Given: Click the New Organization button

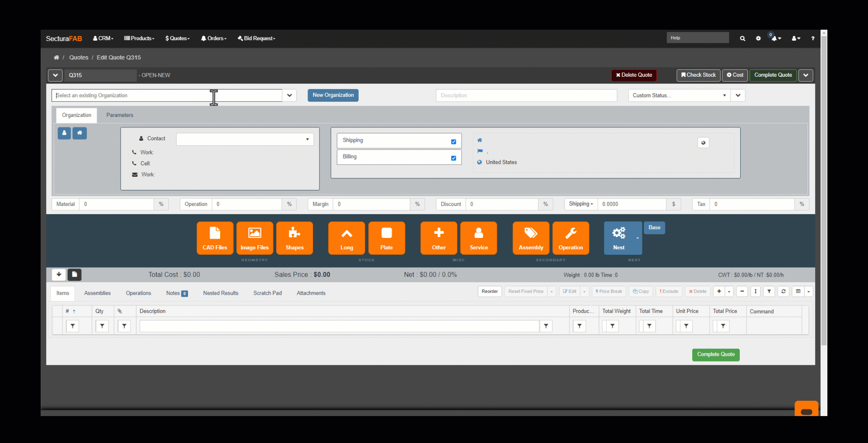Looking at the screenshot, I should [x=333, y=95].
